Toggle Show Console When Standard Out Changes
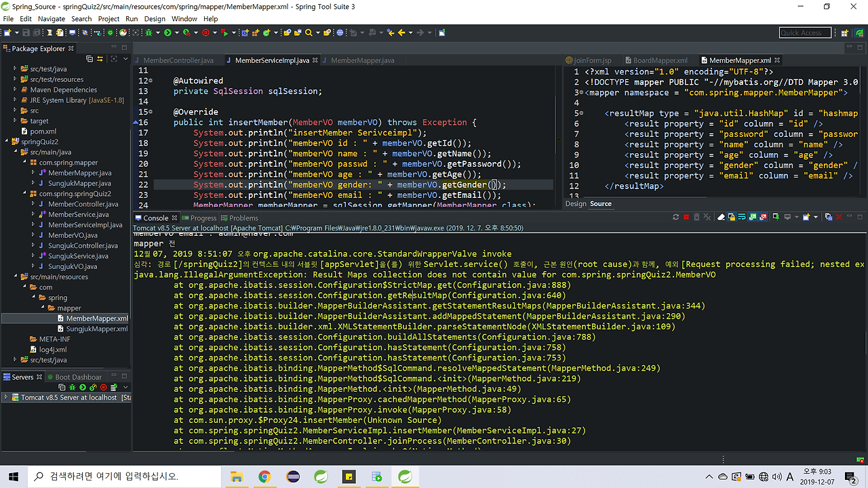 pyautogui.click(x=753, y=216)
